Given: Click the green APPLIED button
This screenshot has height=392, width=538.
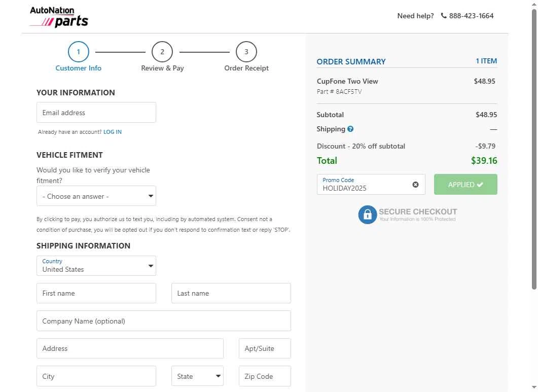Looking at the screenshot, I should 465,184.
